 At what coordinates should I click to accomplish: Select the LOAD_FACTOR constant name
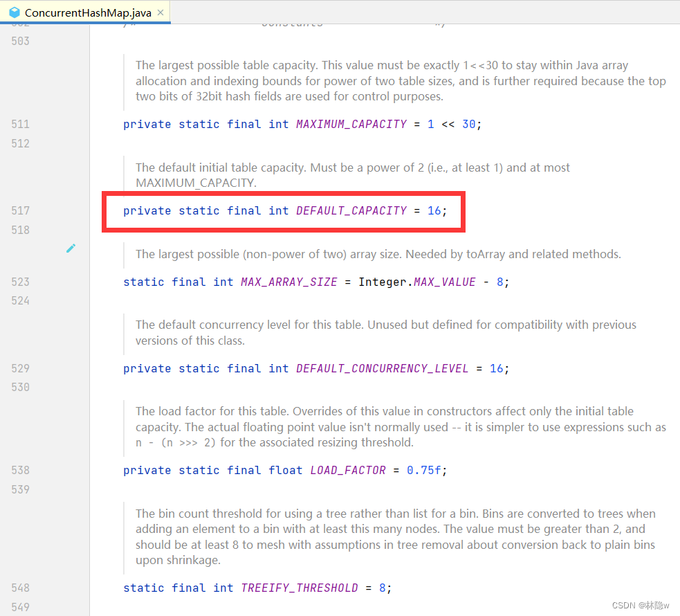click(348, 470)
